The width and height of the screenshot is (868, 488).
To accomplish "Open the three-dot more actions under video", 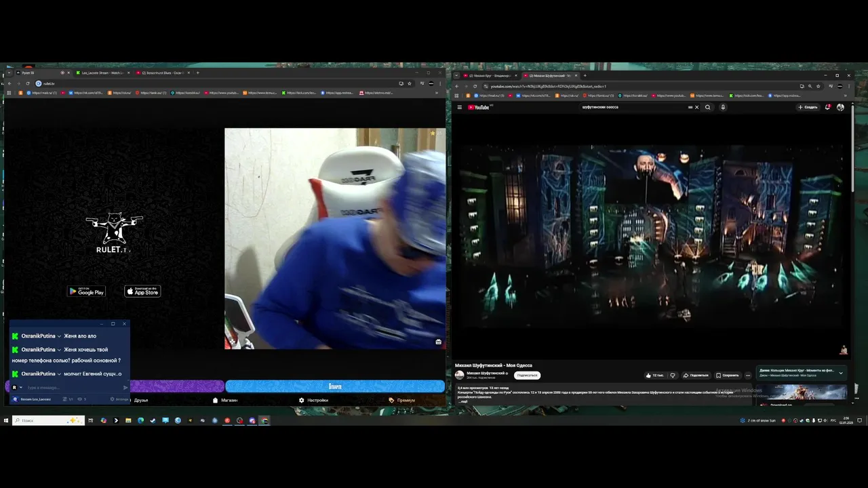I will pyautogui.click(x=748, y=375).
